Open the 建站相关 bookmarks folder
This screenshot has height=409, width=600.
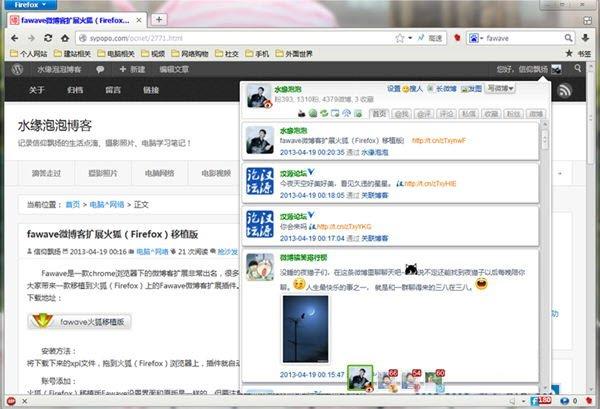pyautogui.click(x=72, y=54)
